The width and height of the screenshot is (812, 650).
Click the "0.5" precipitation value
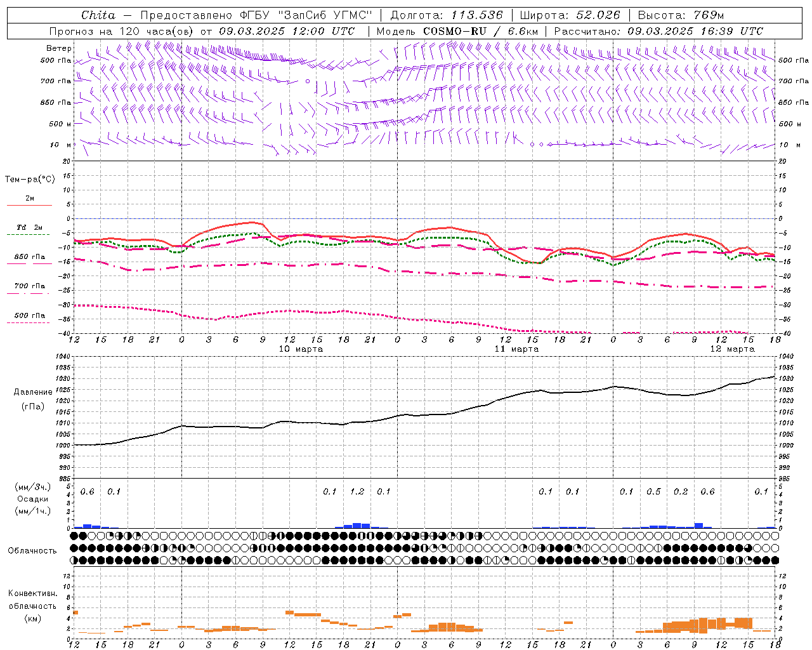click(x=653, y=491)
